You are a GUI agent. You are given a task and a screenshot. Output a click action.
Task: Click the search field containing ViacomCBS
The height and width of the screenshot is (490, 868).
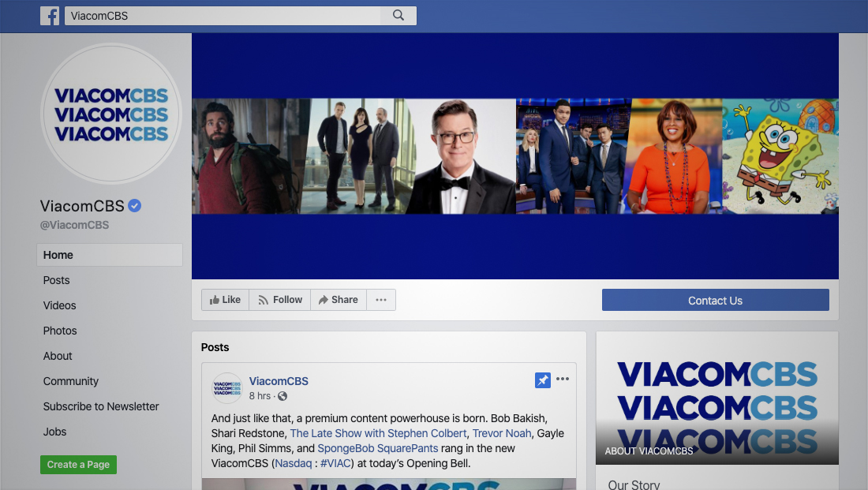click(x=223, y=16)
